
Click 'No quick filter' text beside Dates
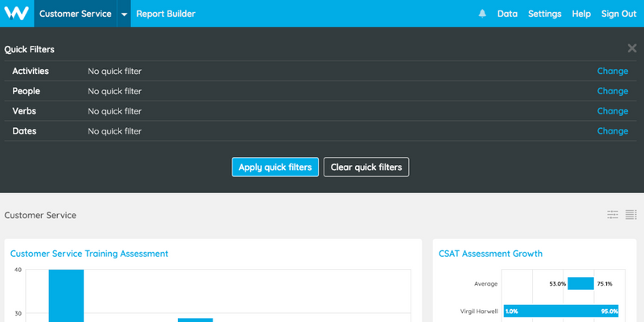point(114,131)
